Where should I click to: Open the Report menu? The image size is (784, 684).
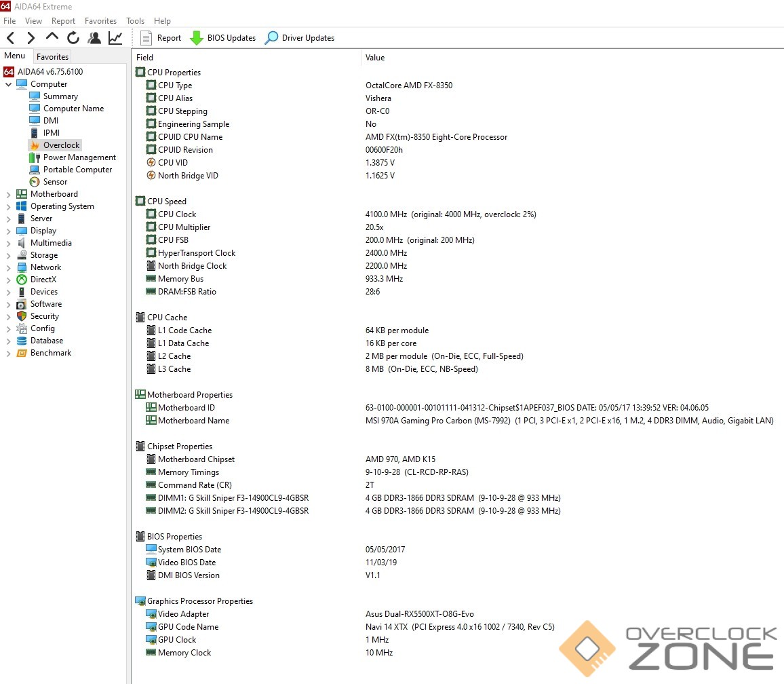pyautogui.click(x=63, y=20)
